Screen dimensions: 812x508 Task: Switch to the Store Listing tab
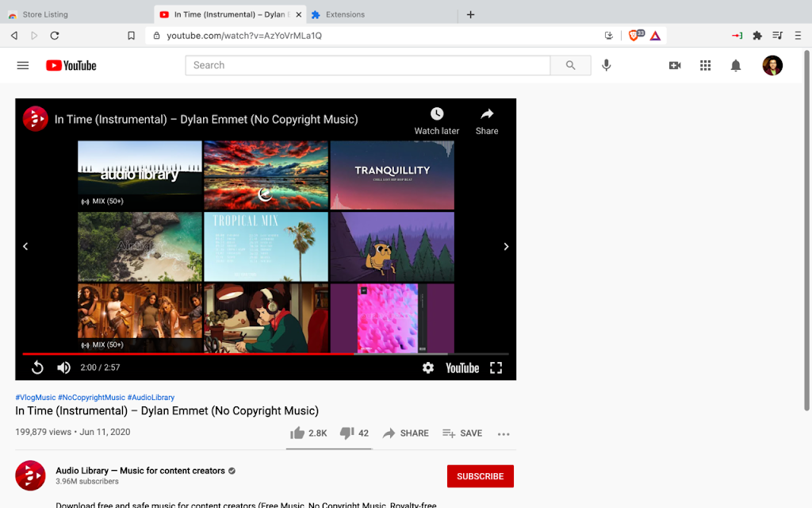(x=45, y=14)
